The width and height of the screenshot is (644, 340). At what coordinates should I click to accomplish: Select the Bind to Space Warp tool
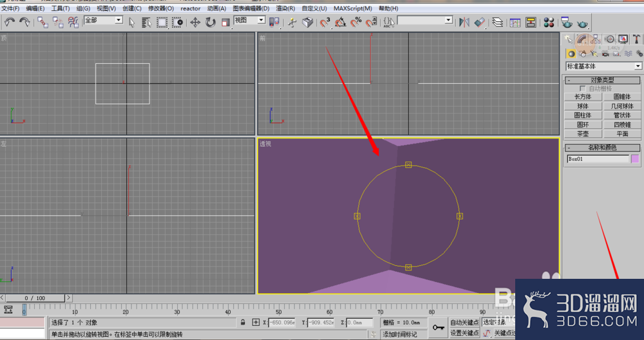[x=73, y=22]
